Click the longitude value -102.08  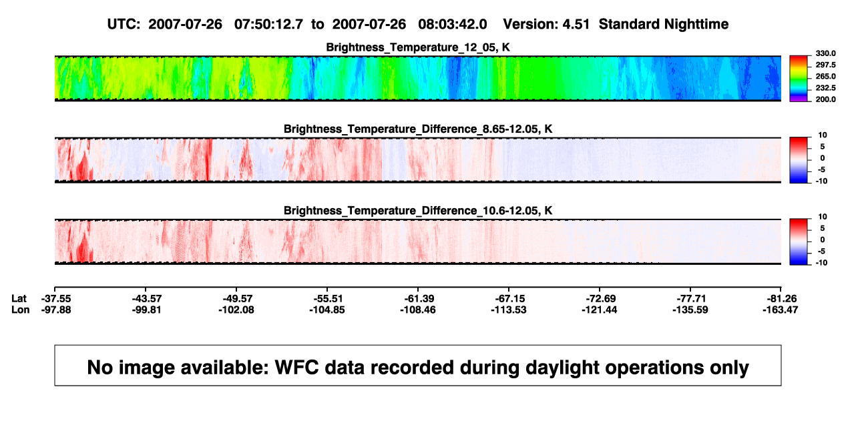point(237,310)
